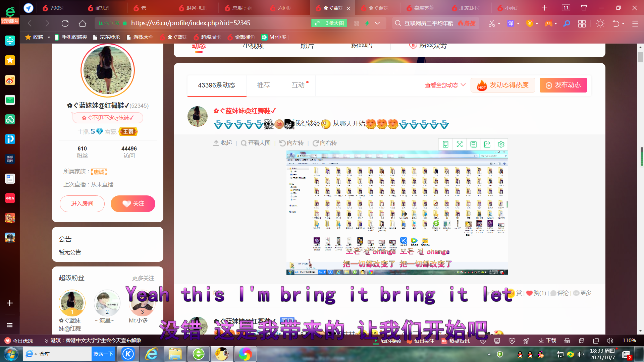Expand address bar dropdown chevron
The width and height of the screenshot is (644, 362).
[x=377, y=23]
